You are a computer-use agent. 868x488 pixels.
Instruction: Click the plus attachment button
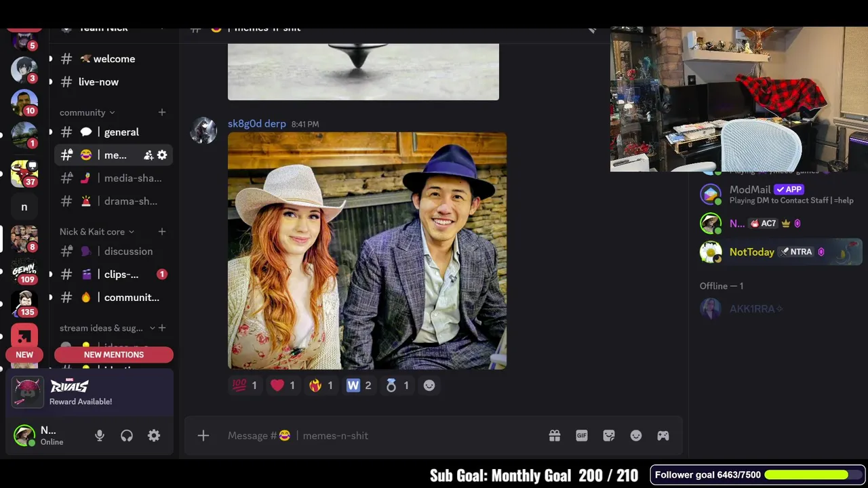(203, 436)
